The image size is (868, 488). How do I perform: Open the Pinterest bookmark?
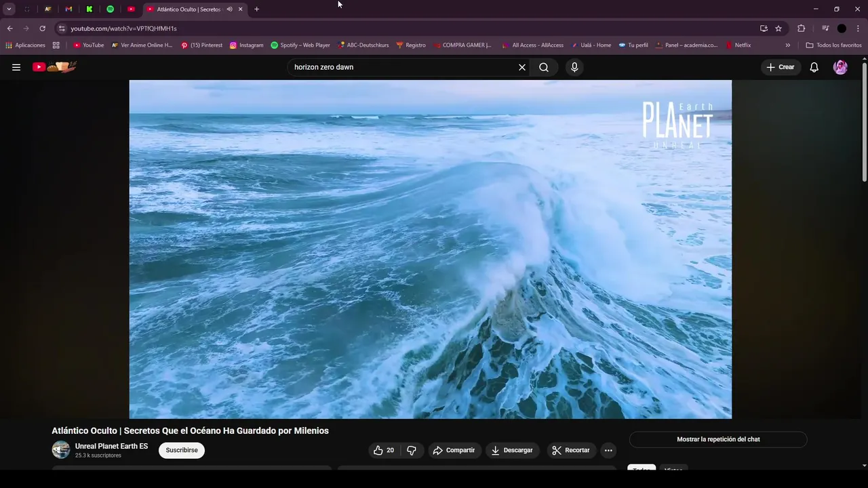pyautogui.click(x=201, y=45)
